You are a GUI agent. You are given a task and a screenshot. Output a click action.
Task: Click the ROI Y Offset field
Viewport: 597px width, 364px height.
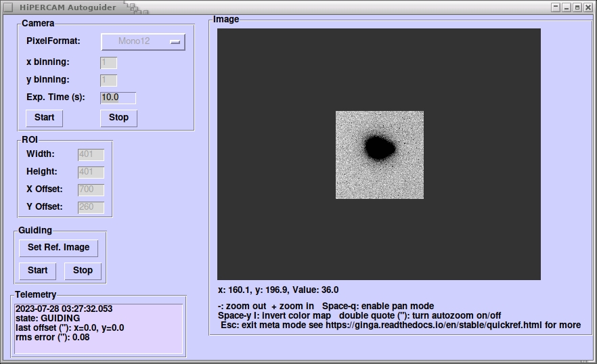tap(91, 207)
